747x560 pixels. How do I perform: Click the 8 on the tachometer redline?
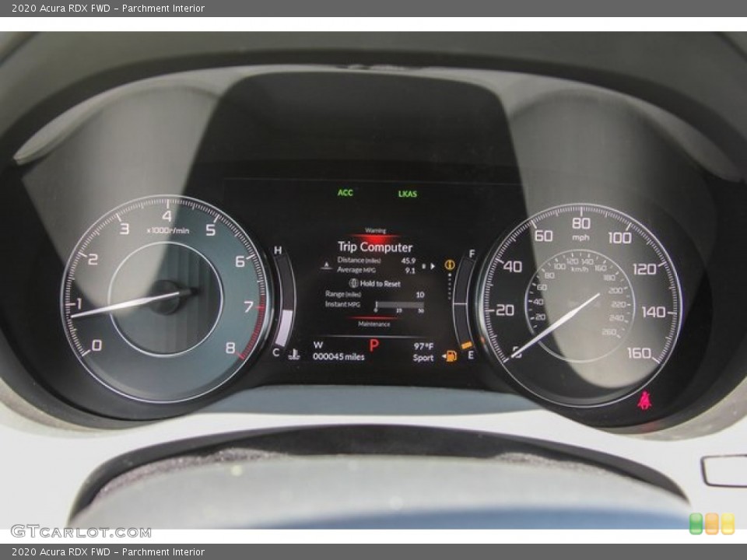[x=230, y=348]
